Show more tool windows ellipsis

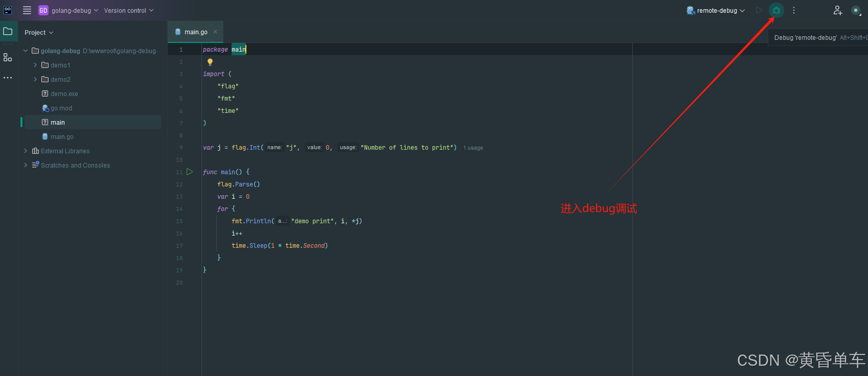pyautogui.click(x=8, y=78)
